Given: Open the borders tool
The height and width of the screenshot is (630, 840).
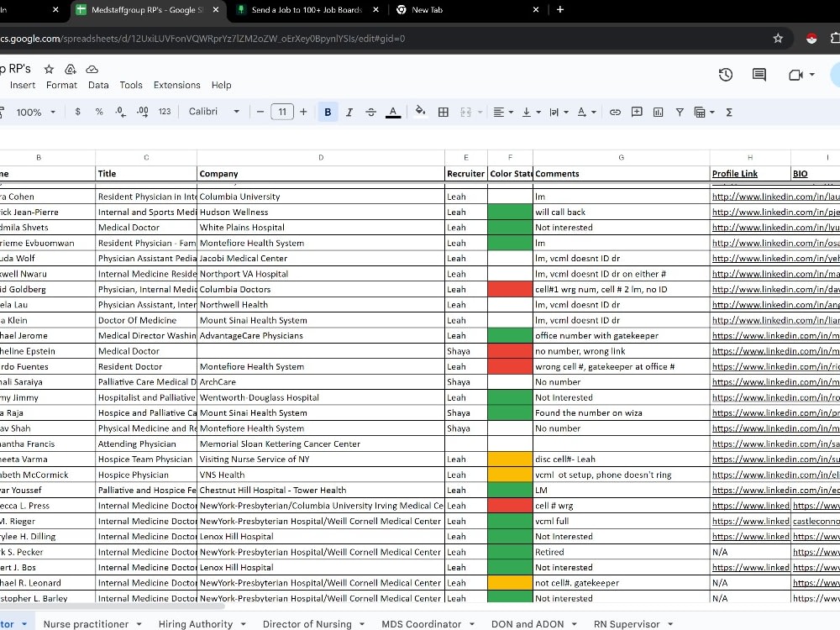Looking at the screenshot, I should pos(443,112).
